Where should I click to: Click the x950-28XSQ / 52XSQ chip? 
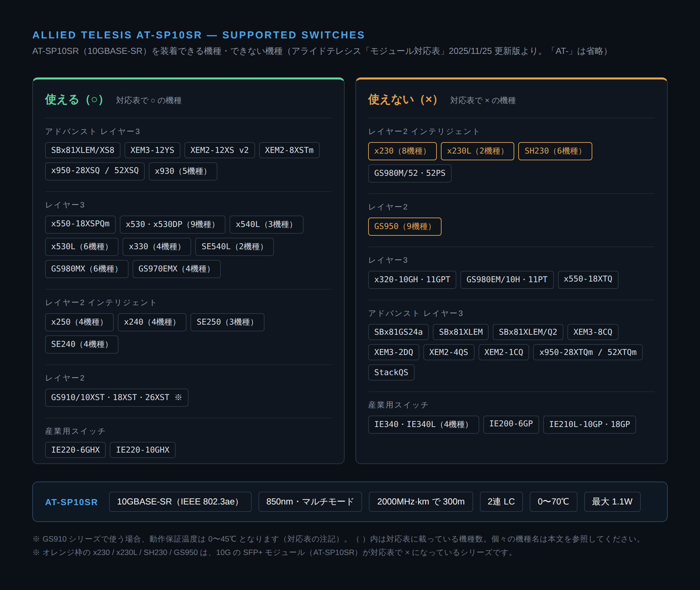(x=95, y=171)
